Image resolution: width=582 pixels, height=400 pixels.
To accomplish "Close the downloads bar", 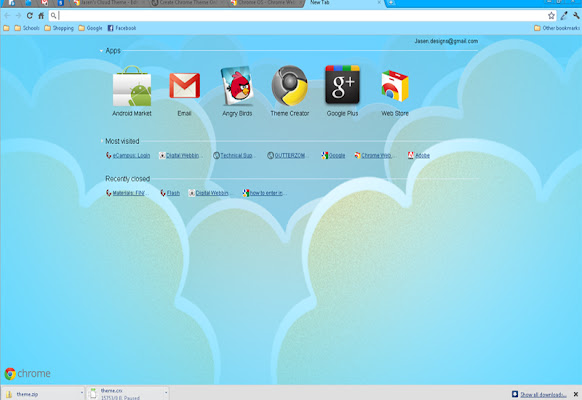I will pyautogui.click(x=576, y=394).
